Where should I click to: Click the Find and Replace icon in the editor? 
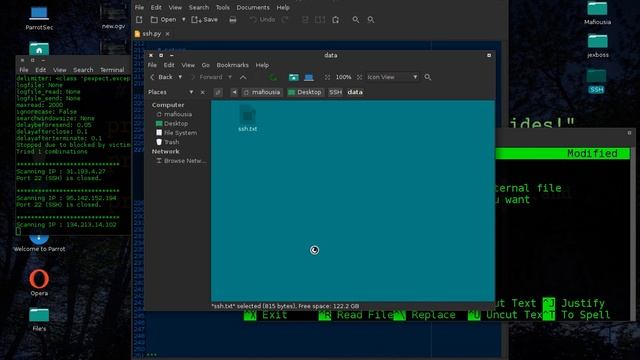[371, 20]
